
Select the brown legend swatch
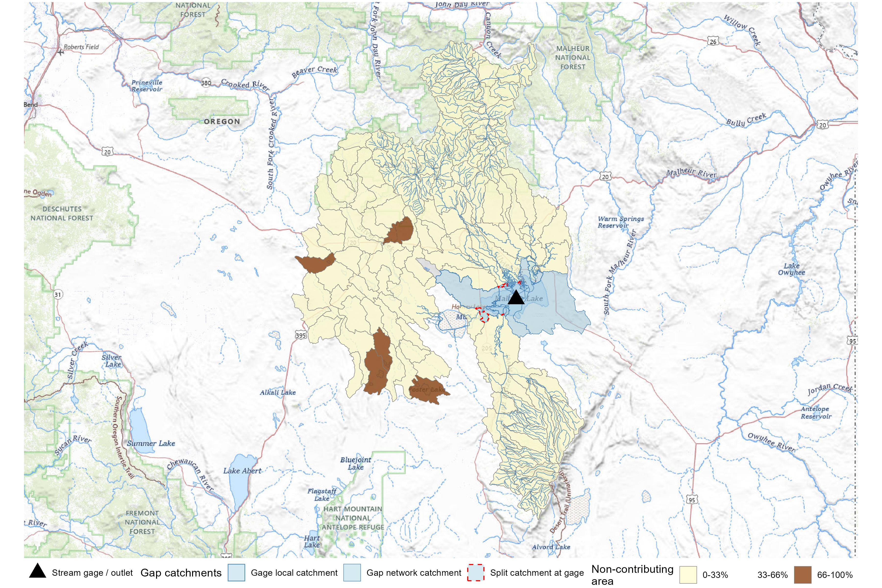[x=803, y=575]
